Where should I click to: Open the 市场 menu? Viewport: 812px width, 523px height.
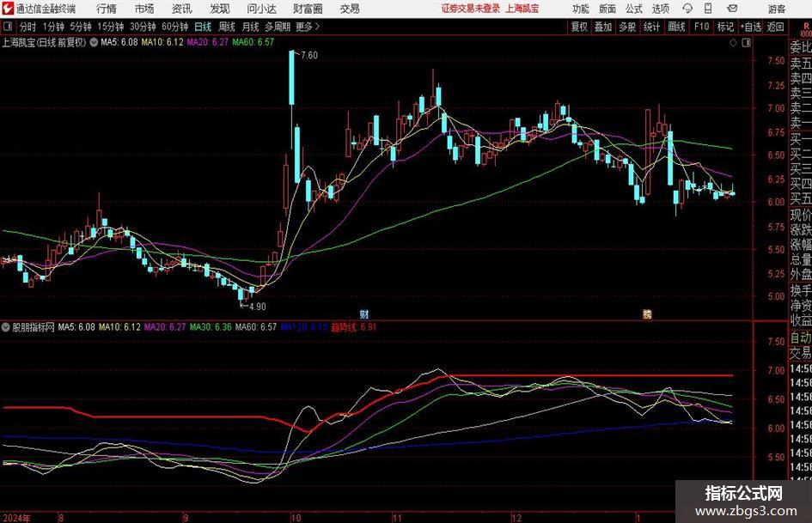(x=144, y=9)
